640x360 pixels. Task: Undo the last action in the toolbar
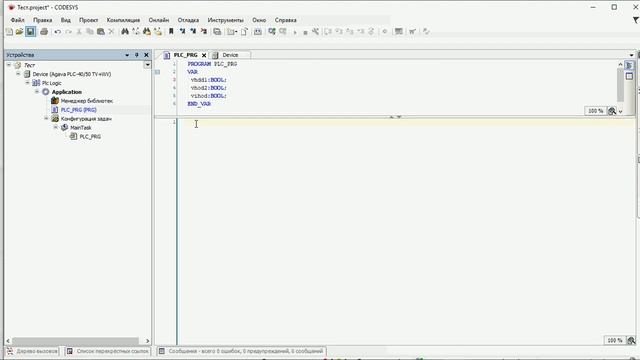tap(58, 31)
